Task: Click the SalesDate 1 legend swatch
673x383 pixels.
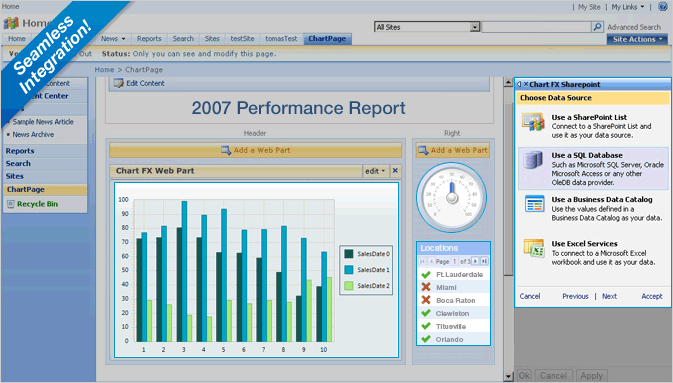Action: tap(349, 270)
